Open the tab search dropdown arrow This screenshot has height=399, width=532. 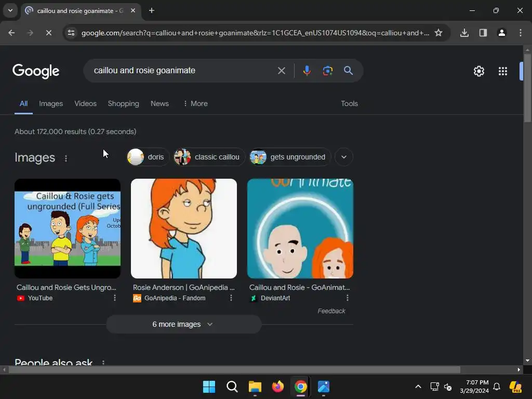coord(10,10)
